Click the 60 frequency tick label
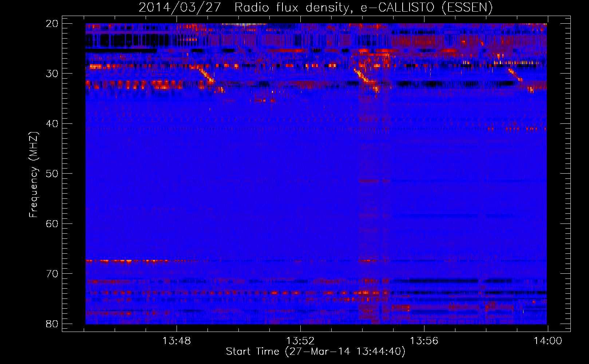This screenshot has height=364, width=589. click(x=52, y=223)
